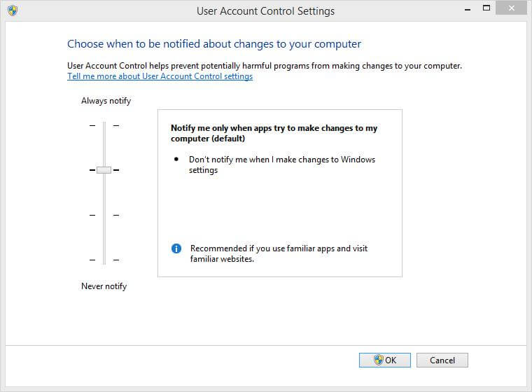Click the sentence about preventing harmful programs
This screenshot has height=392, width=532.
coord(265,66)
